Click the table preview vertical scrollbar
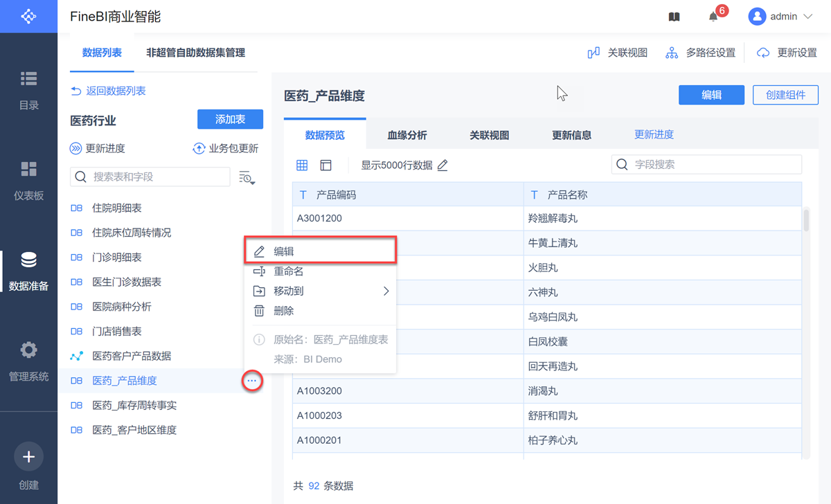Viewport: 831px width, 504px height. 806,220
